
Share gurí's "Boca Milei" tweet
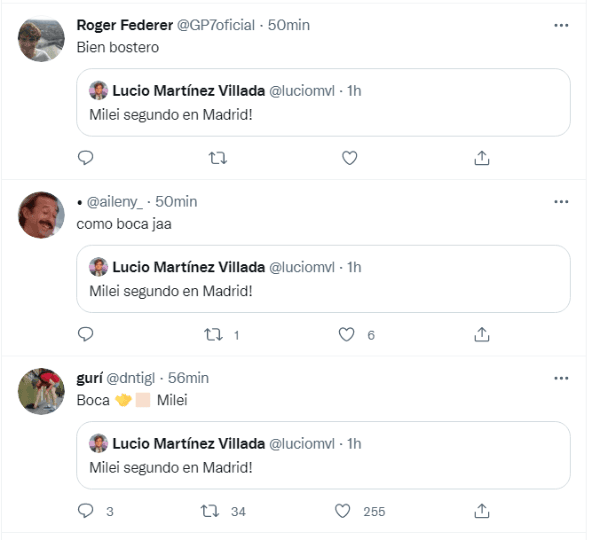click(481, 511)
